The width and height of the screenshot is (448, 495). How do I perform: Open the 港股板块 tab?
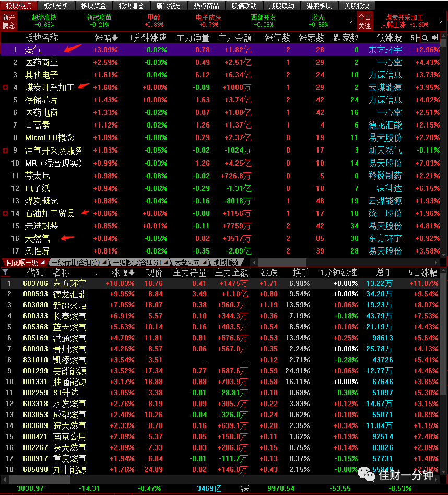(x=319, y=6)
